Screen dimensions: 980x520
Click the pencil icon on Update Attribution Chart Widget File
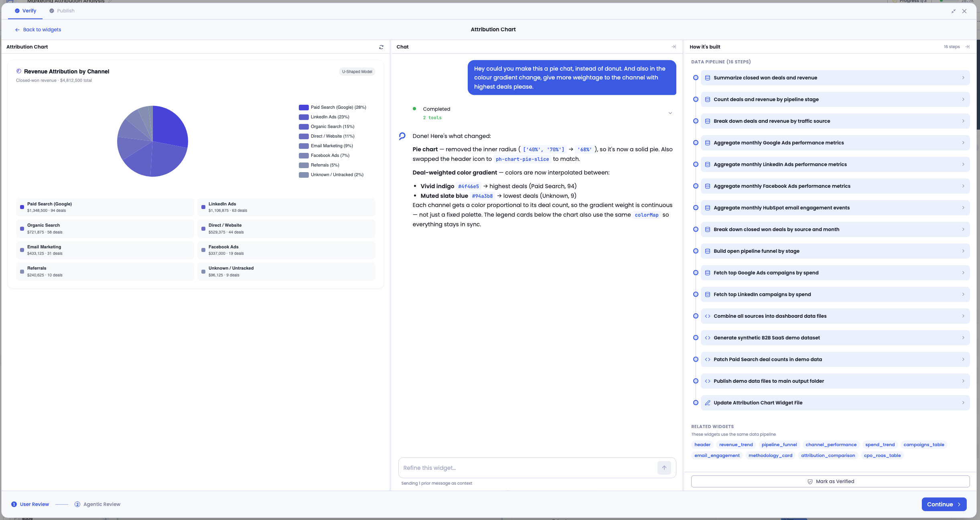(x=708, y=403)
